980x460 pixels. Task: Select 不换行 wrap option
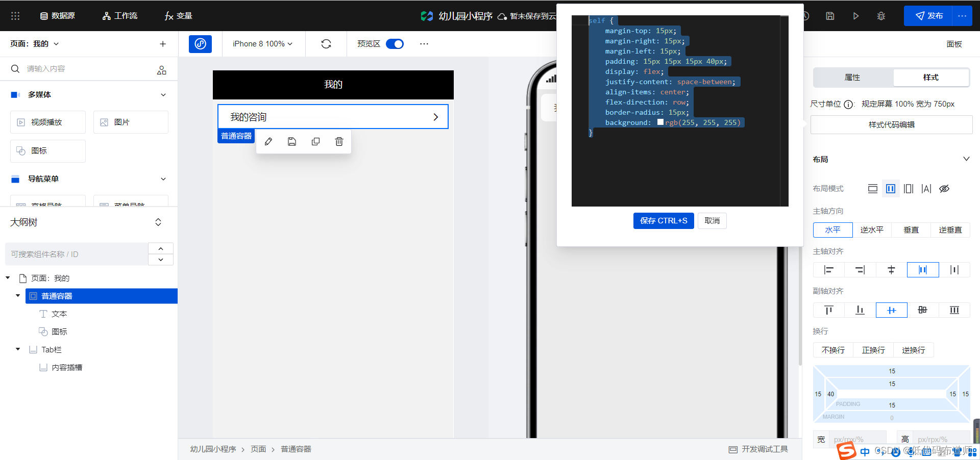(x=833, y=350)
